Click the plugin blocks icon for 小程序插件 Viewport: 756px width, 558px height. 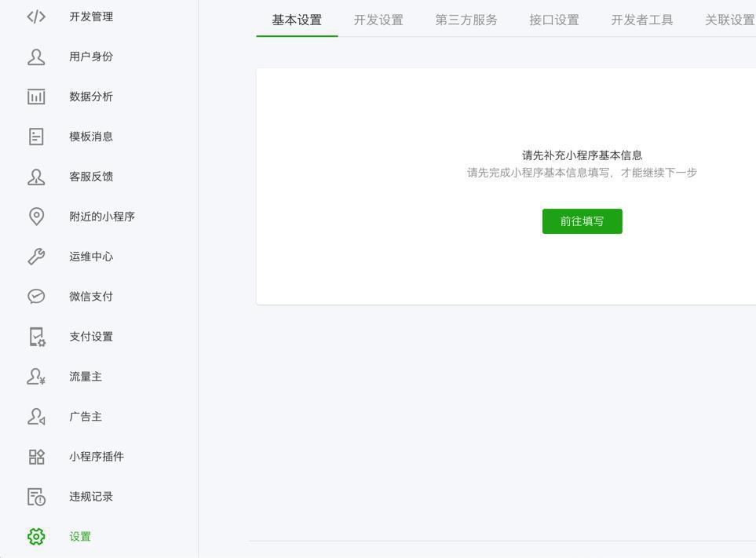[36, 457]
